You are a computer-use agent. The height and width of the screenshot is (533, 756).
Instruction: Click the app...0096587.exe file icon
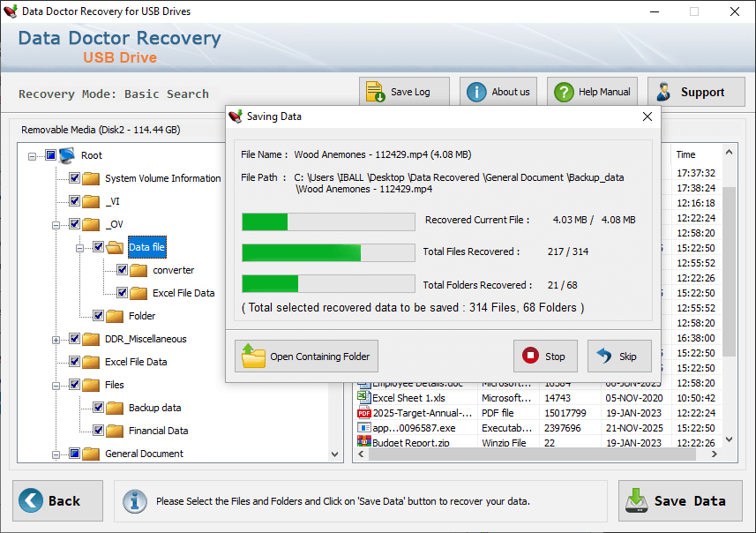pos(363,428)
